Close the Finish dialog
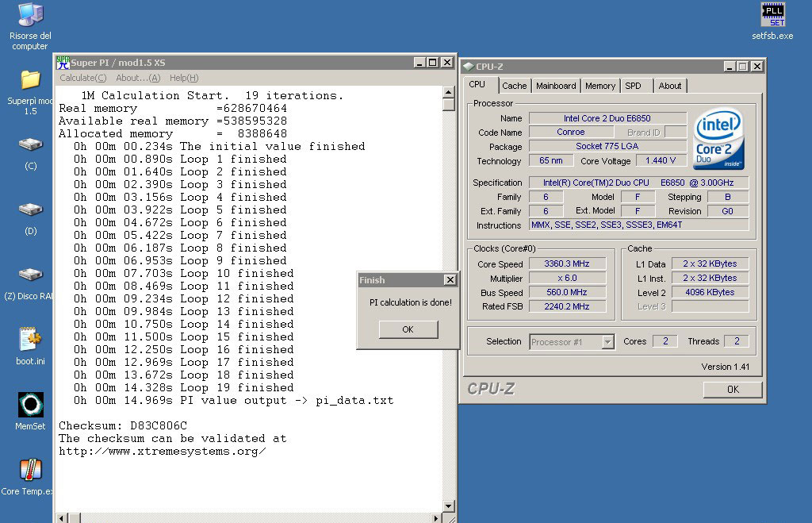Image resolution: width=812 pixels, height=523 pixels. coord(450,280)
